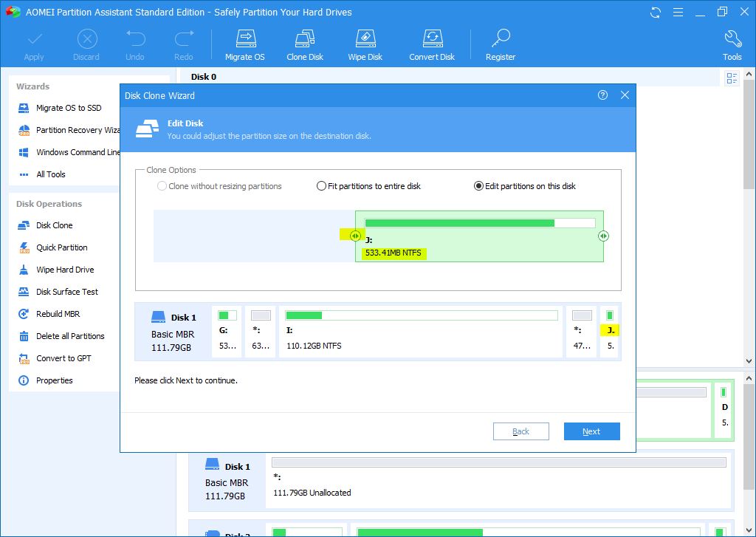Viewport: 756px width, 537px height.
Task: Expand All Tools in Wizards panel
Action: (50, 174)
